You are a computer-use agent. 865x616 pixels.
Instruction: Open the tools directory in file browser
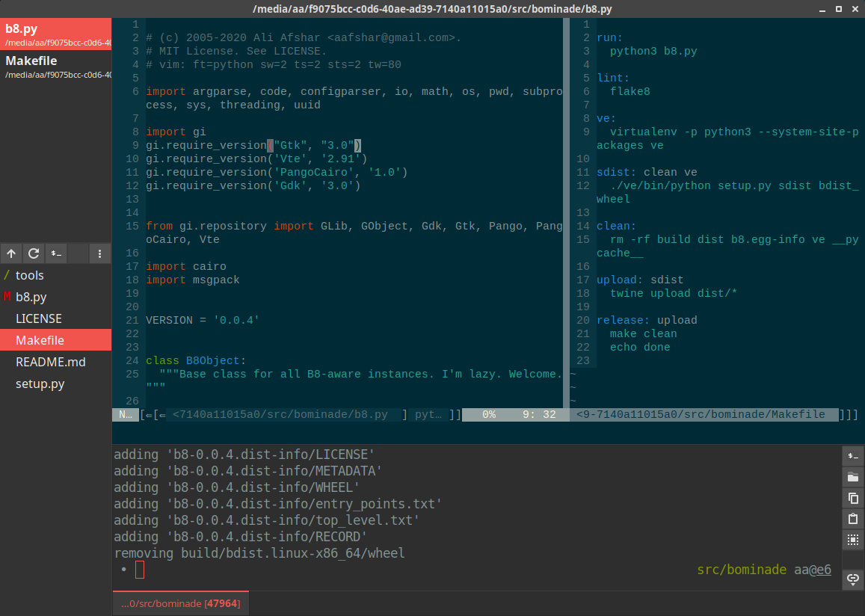coord(56,275)
